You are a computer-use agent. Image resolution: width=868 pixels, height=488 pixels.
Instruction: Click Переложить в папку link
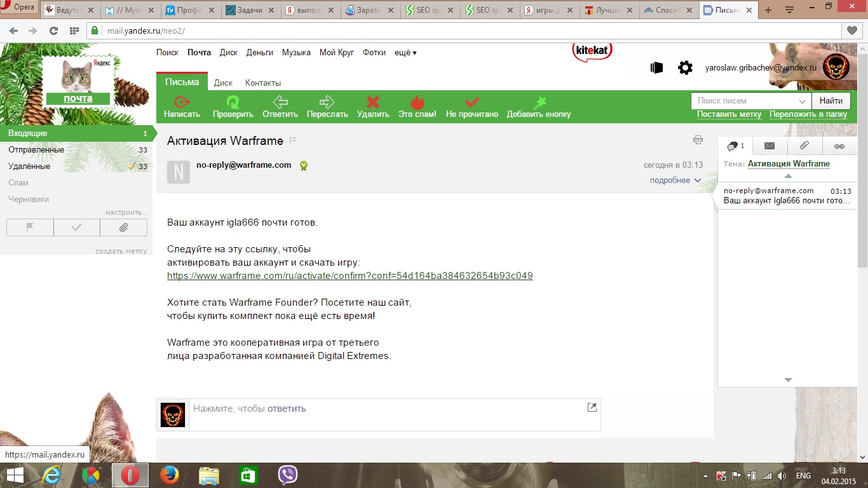[808, 115]
